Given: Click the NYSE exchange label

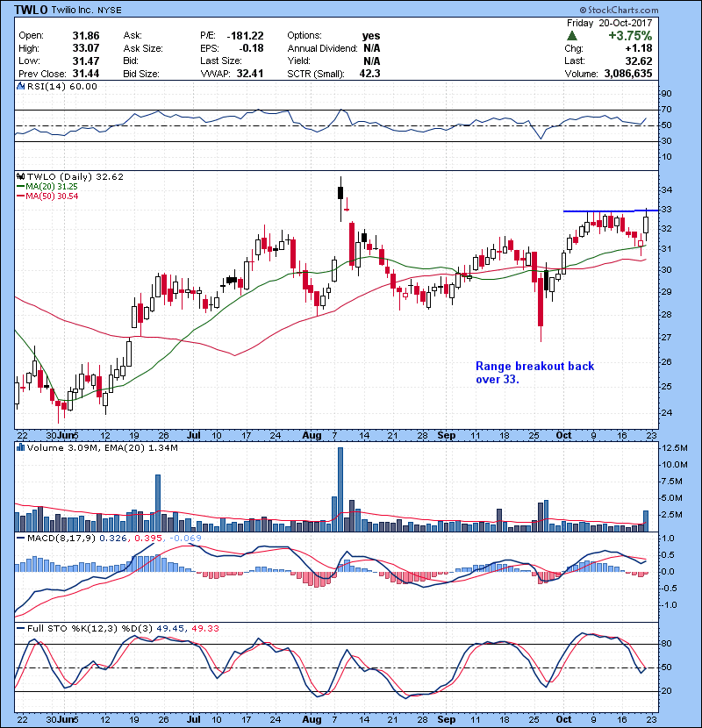Looking at the screenshot, I should pyautogui.click(x=110, y=11).
